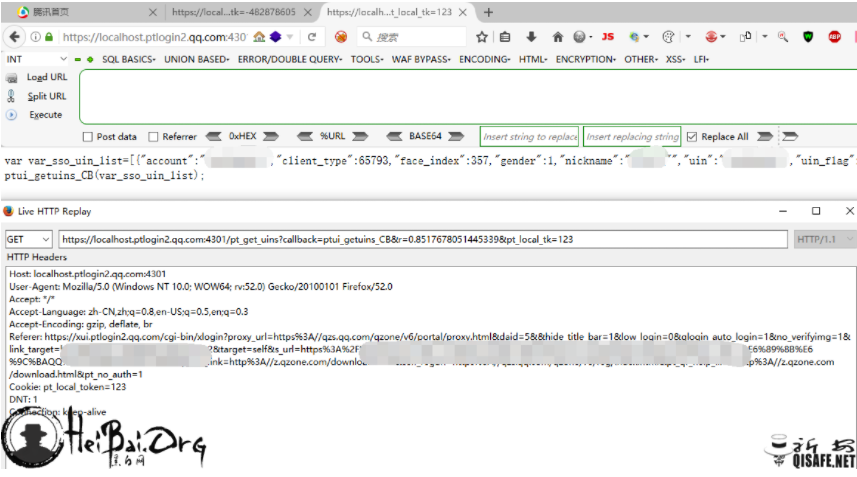
Task: Click the green padlock security icon
Action: point(49,37)
